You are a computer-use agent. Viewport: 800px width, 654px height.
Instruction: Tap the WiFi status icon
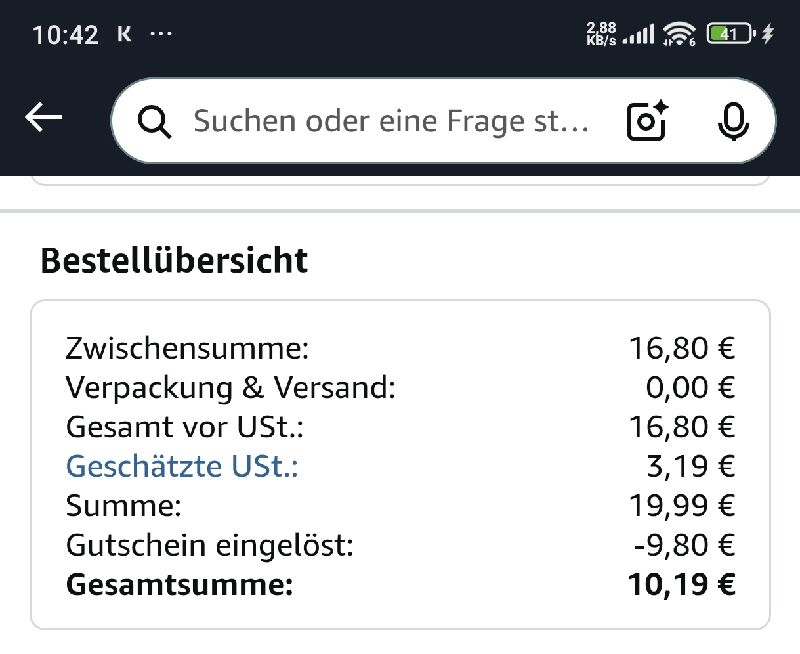(x=680, y=34)
